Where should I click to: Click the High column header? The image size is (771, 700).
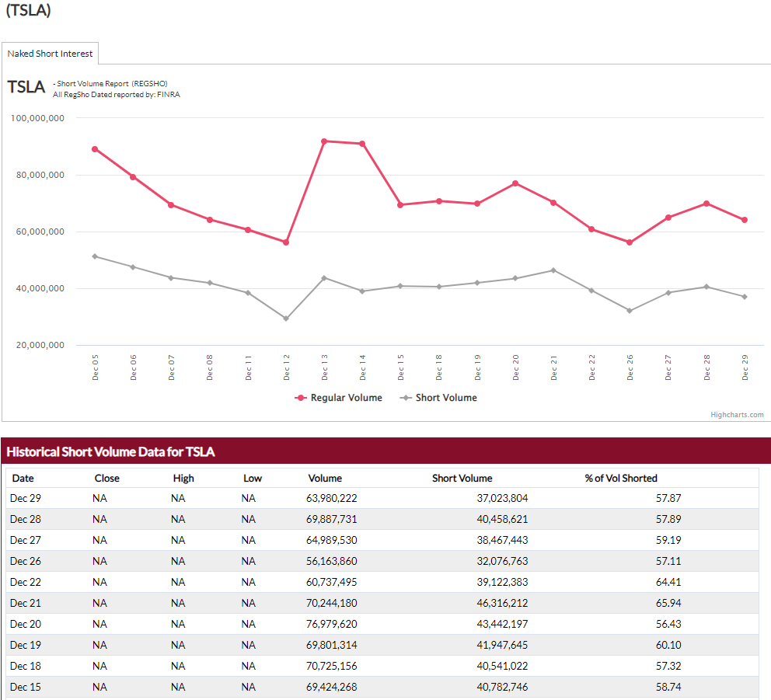pyautogui.click(x=183, y=479)
